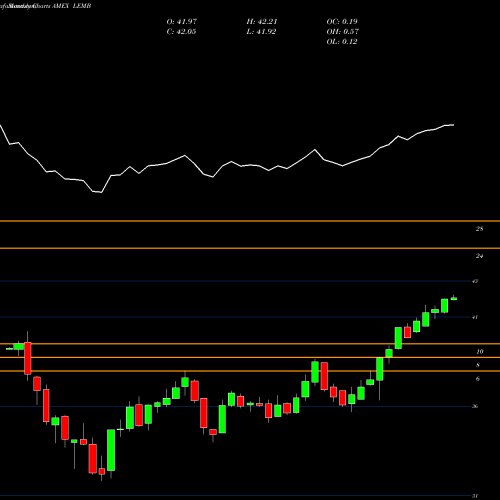Click the axis label 6
The height and width of the screenshot is (500, 500).
[478, 379]
